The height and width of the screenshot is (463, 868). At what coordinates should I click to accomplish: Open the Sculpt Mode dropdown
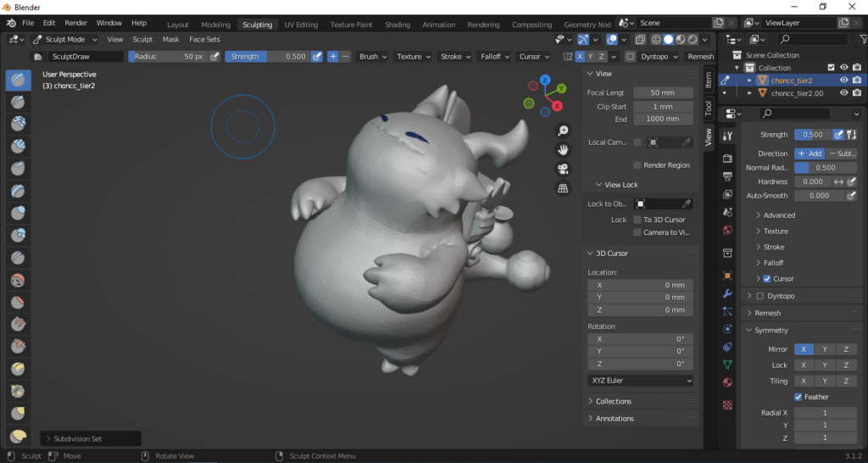coord(64,39)
